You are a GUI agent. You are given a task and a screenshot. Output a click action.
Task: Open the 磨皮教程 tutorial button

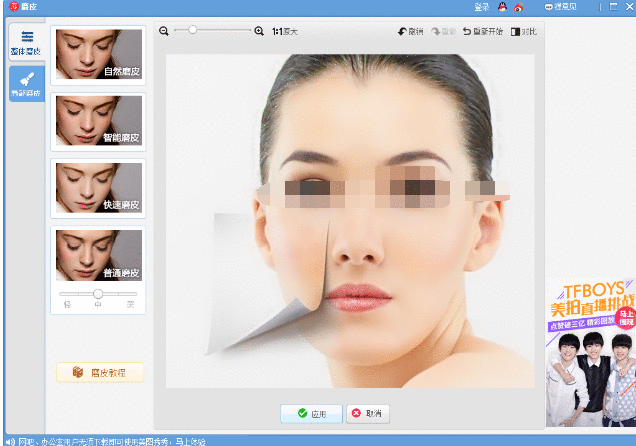tap(100, 373)
